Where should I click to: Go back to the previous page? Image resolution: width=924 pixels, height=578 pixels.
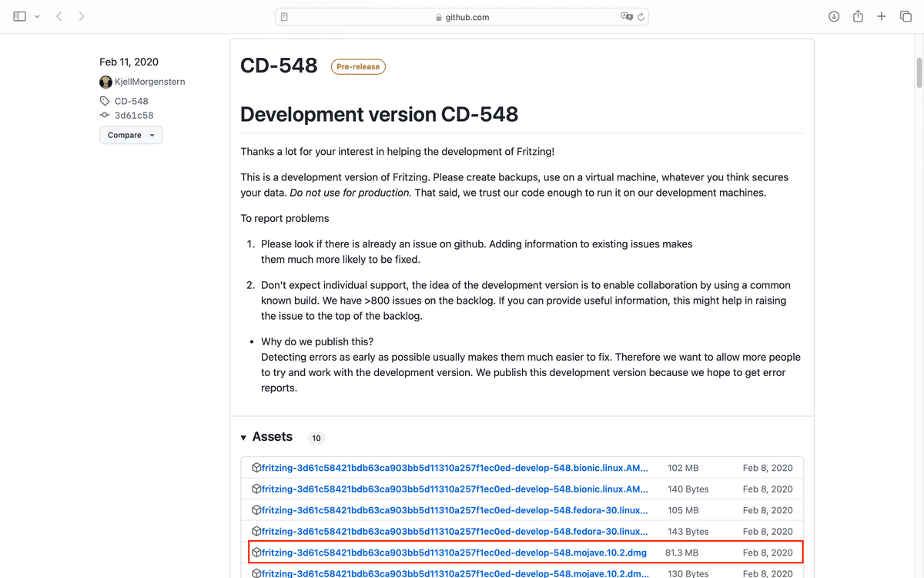point(59,16)
